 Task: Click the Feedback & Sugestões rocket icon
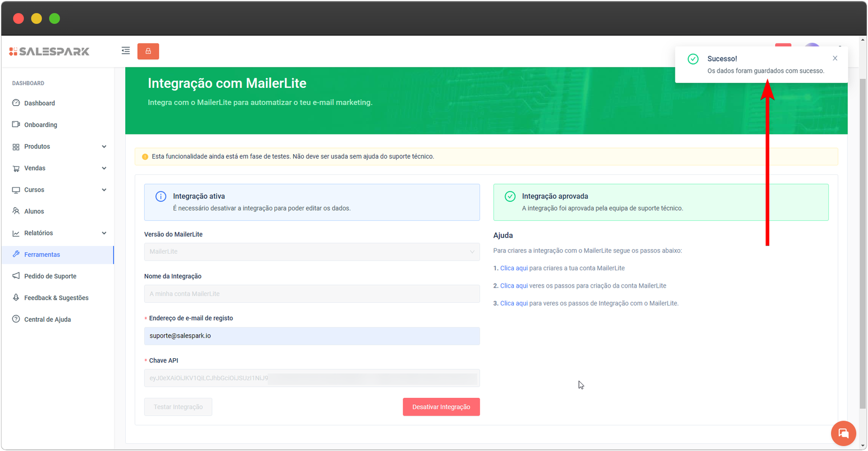16,298
